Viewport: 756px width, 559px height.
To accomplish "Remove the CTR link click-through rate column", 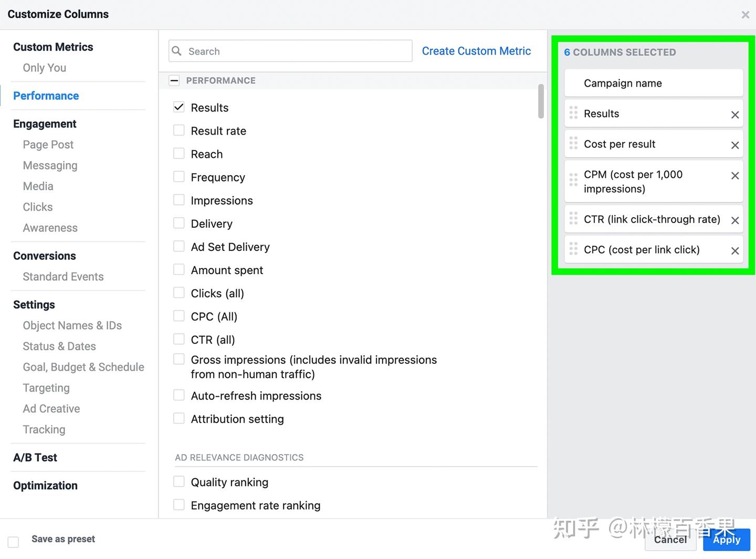I will (735, 220).
